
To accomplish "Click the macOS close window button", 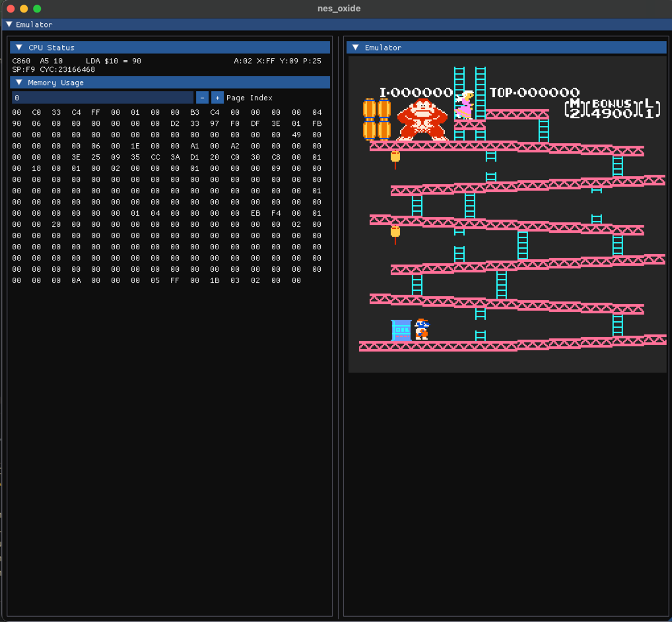I will [11, 9].
